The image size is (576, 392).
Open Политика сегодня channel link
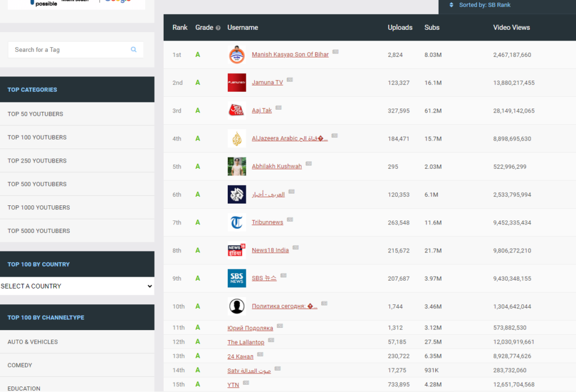coord(284,306)
